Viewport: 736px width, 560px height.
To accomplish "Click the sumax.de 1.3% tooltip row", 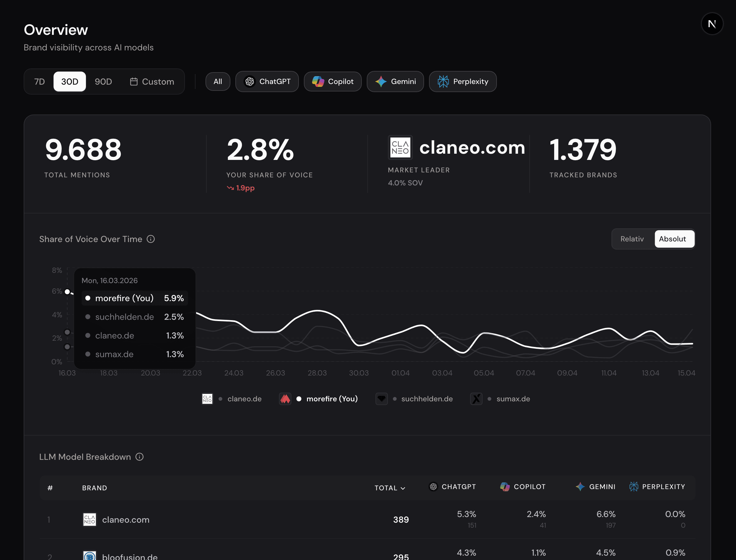I will (x=135, y=354).
